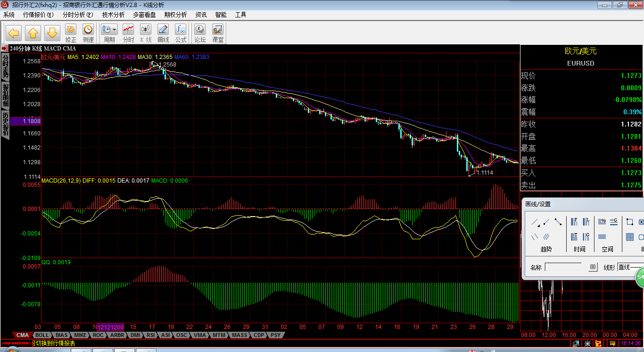
Task: Open the 技术分析 menu
Action: (112, 15)
